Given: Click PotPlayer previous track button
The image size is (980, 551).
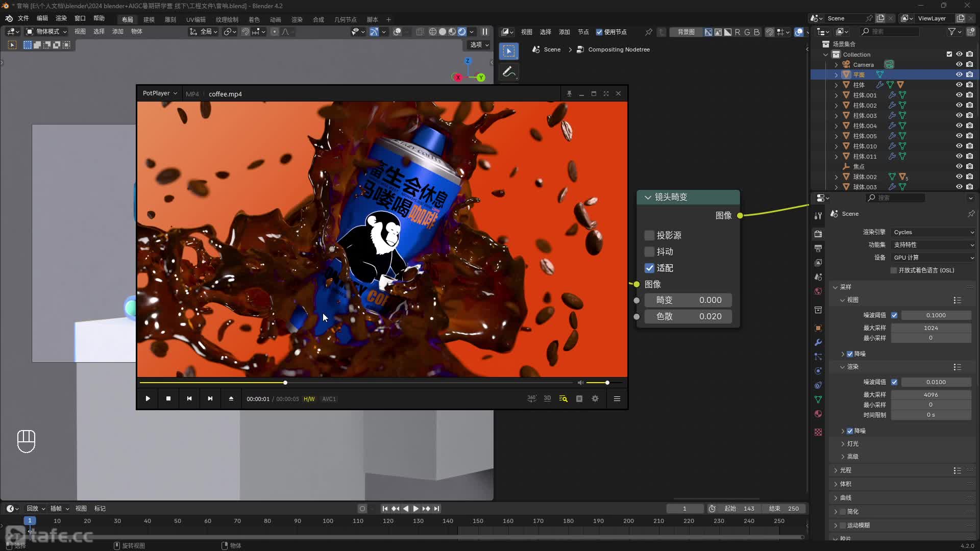Looking at the screenshot, I should click(189, 398).
